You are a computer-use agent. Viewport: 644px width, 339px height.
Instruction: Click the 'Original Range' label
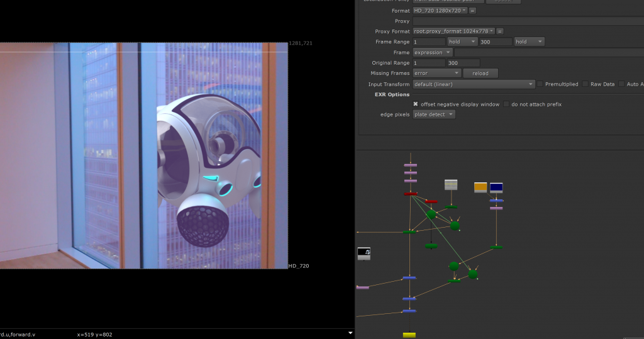391,63
